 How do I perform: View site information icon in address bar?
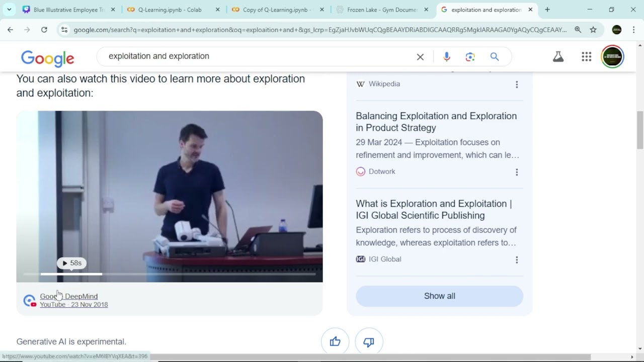coord(64,30)
